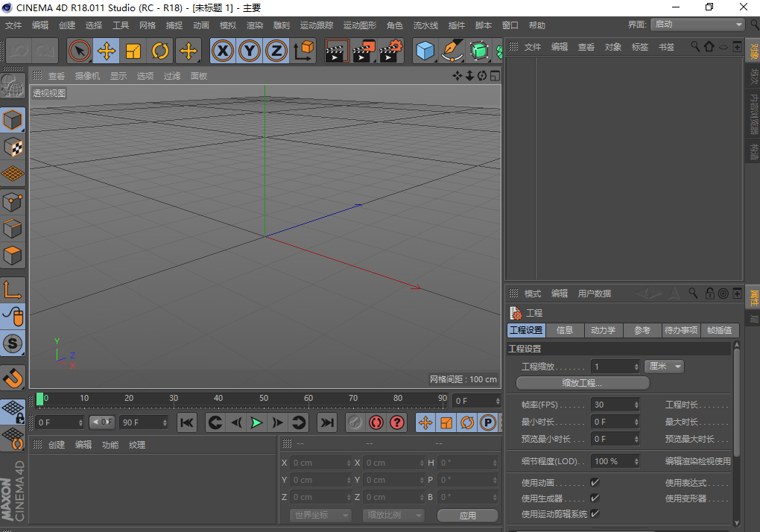Switch to Polygons mode in left sidebar

13,256
